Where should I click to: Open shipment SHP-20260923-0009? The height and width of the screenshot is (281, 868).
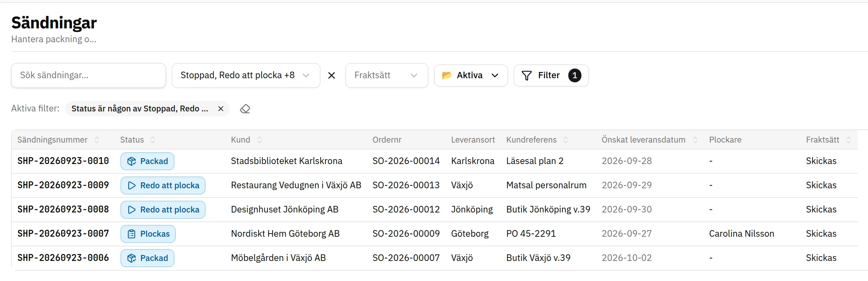coord(63,185)
